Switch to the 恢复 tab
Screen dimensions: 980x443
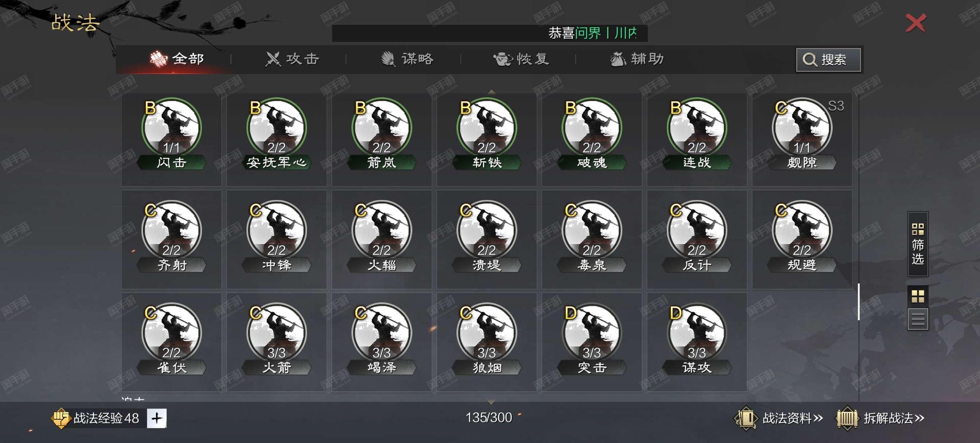pos(521,59)
